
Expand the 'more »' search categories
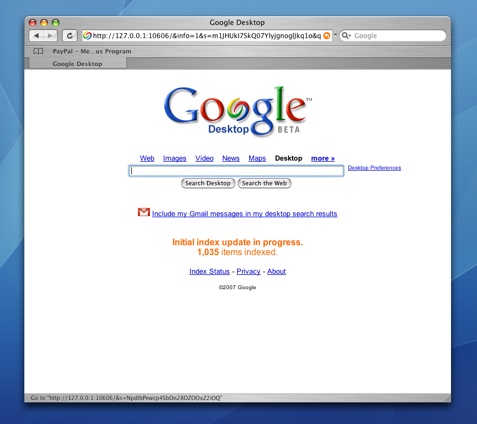tap(323, 158)
